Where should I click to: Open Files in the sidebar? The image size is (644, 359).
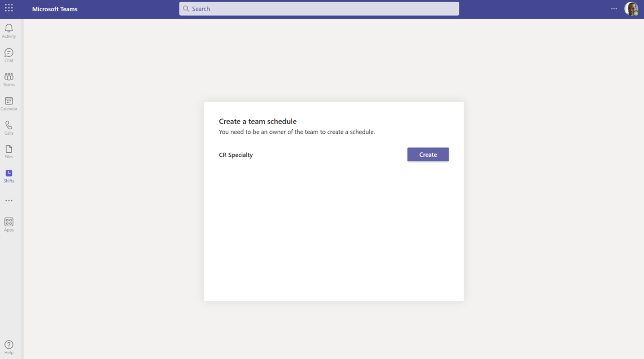[9, 152]
